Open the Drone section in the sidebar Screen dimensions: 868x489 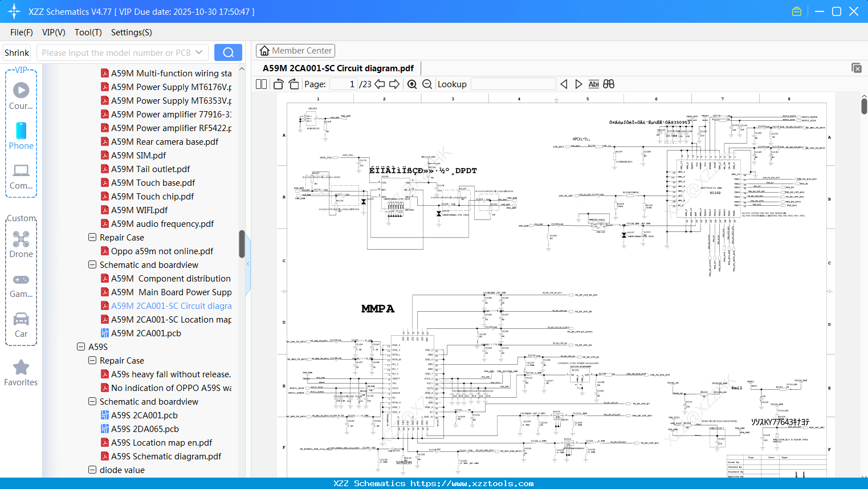(21, 244)
